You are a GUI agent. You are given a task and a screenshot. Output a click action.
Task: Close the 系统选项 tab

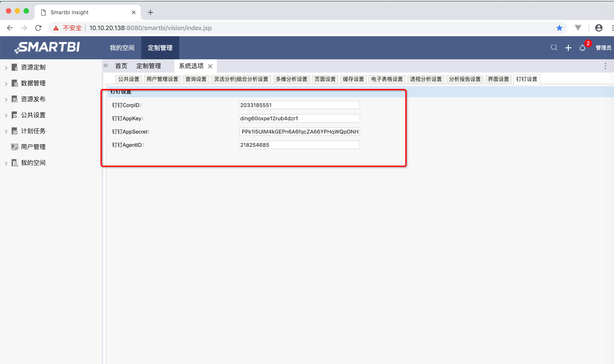tap(210, 66)
